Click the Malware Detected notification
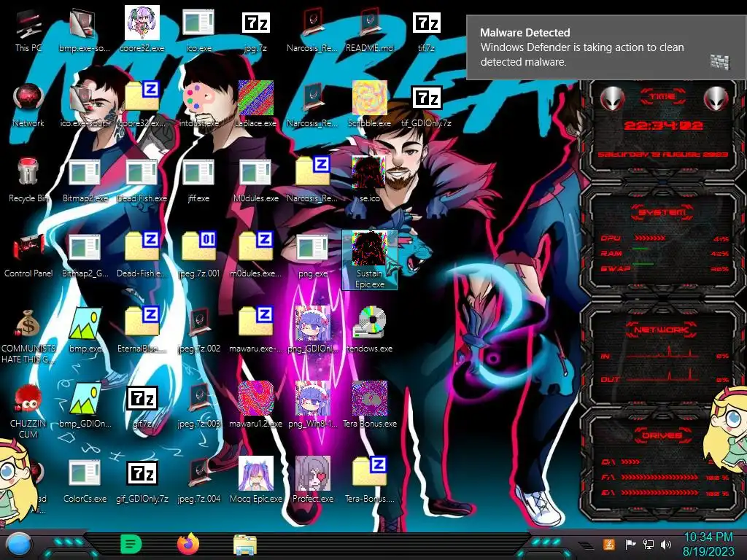Image resolution: width=747 pixels, height=560 pixels. pos(606,47)
